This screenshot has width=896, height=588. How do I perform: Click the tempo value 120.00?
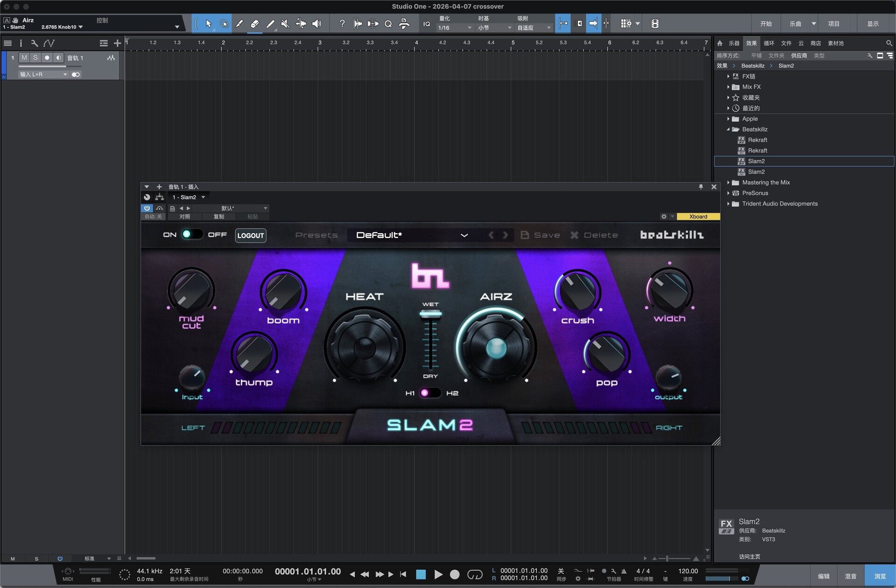(x=688, y=571)
